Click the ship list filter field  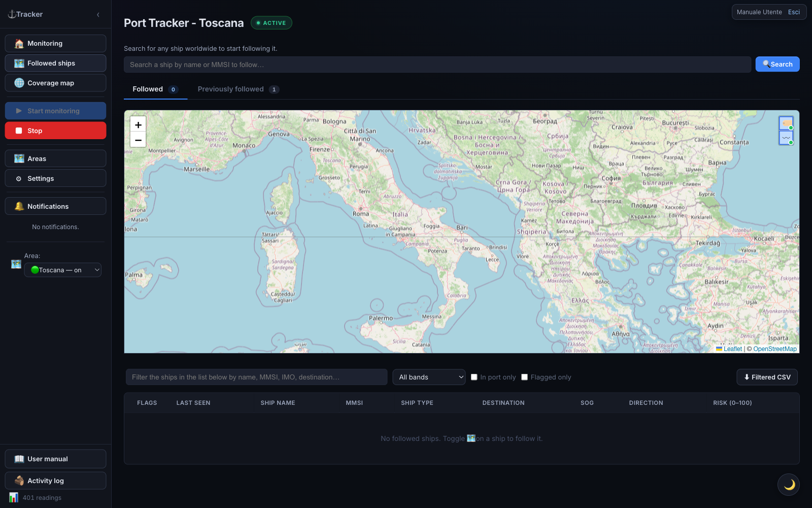pyautogui.click(x=256, y=377)
